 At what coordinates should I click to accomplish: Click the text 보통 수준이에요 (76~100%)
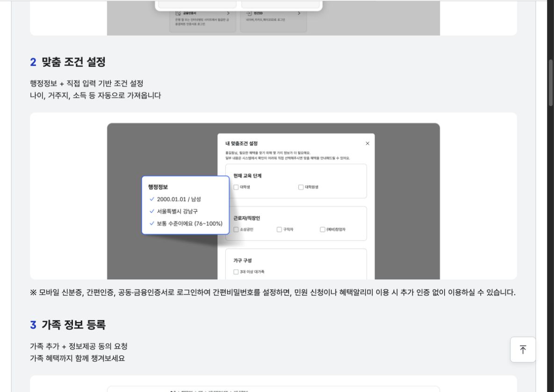coord(190,223)
